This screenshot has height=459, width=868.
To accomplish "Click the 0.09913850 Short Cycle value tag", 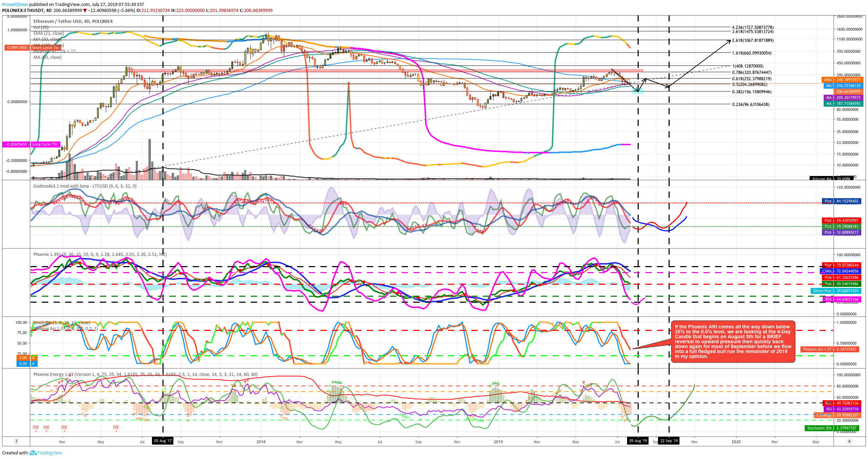I will coord(16,48).
